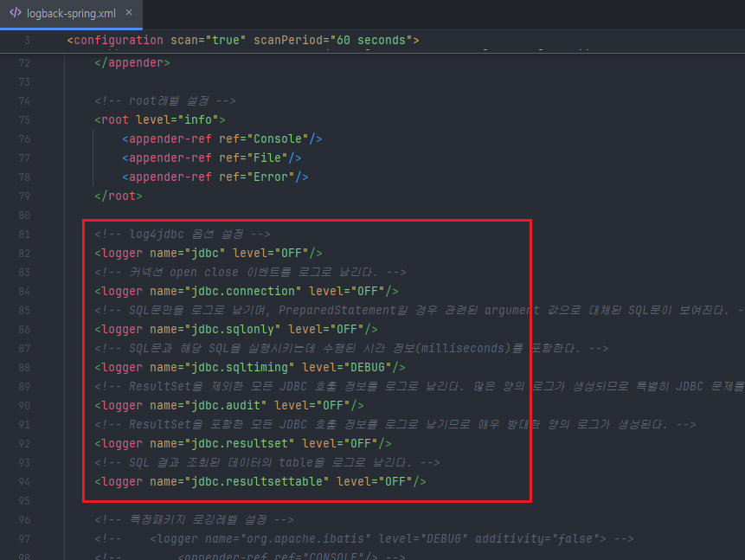
Task: Click the appender-ref ref="Error" line
Action: coord(215,177)
